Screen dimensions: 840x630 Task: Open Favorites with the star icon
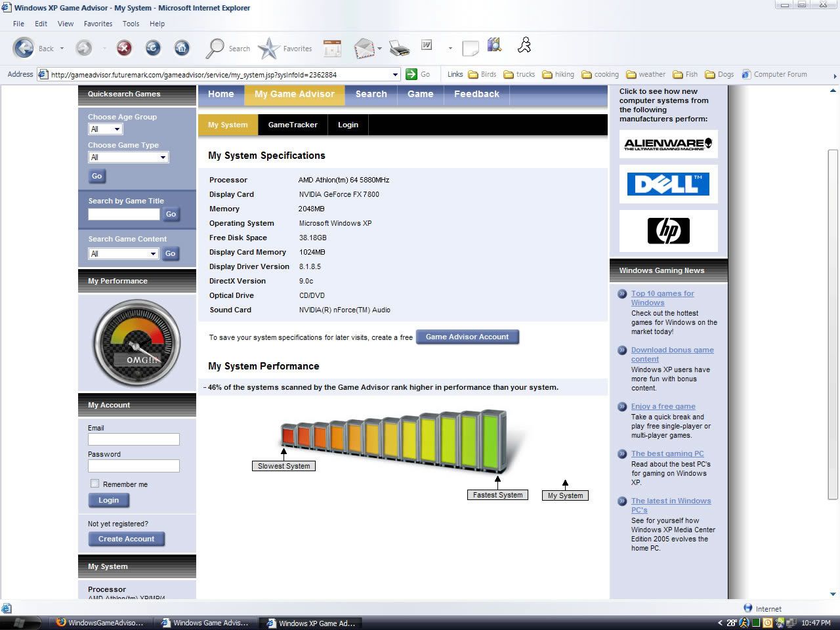(284, 48)
